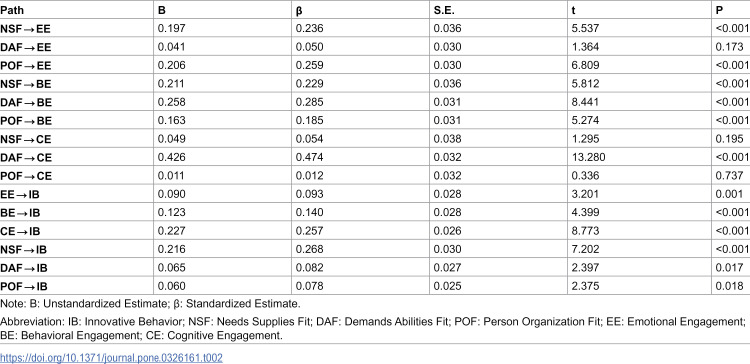The image size is (750, 364).
Task: Select the CE→IB path row label
Action: point(20,232)
